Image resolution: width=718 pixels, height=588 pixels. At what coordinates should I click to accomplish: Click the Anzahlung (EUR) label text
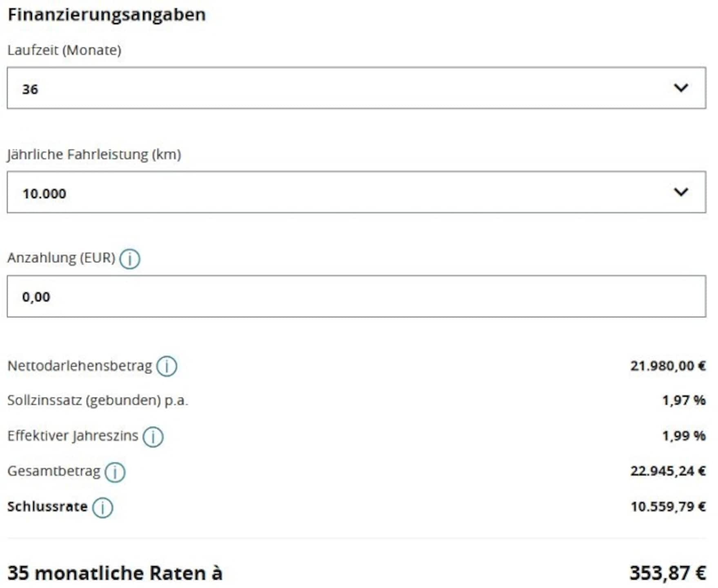pyautogui.click(x=61, y=258)
